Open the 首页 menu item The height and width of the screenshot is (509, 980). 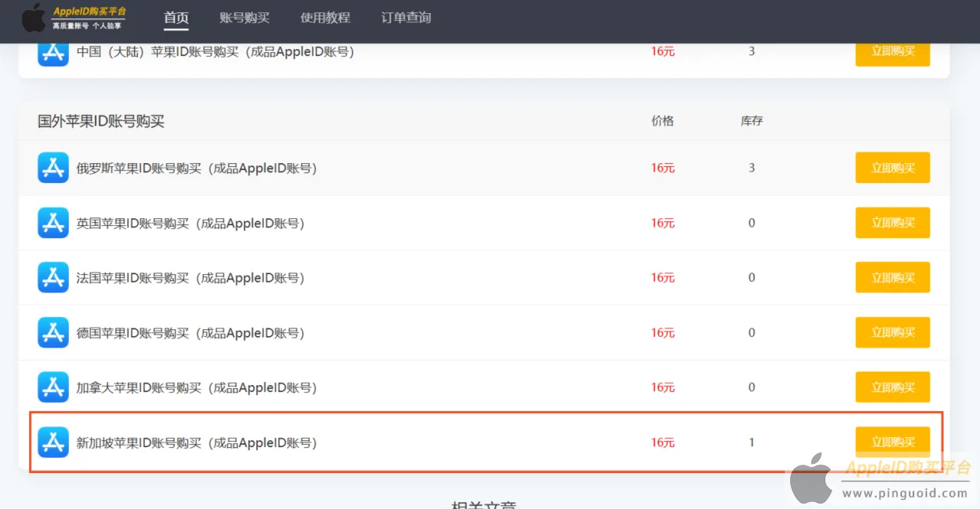pyautogui.click(x=176, y=18)
